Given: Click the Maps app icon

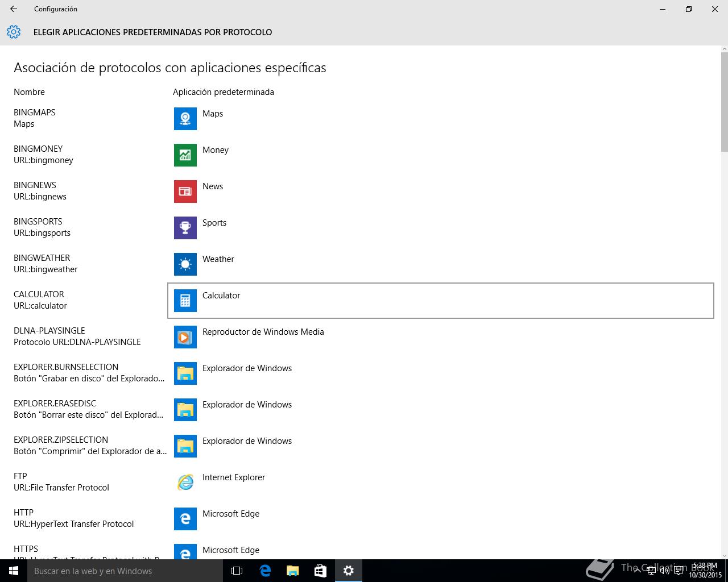Looking at the screenshot, I should [x=185, y=119].
